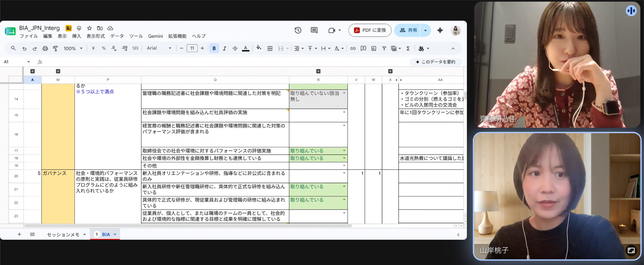Open the 編集 menu

click(x=48, y=36)
